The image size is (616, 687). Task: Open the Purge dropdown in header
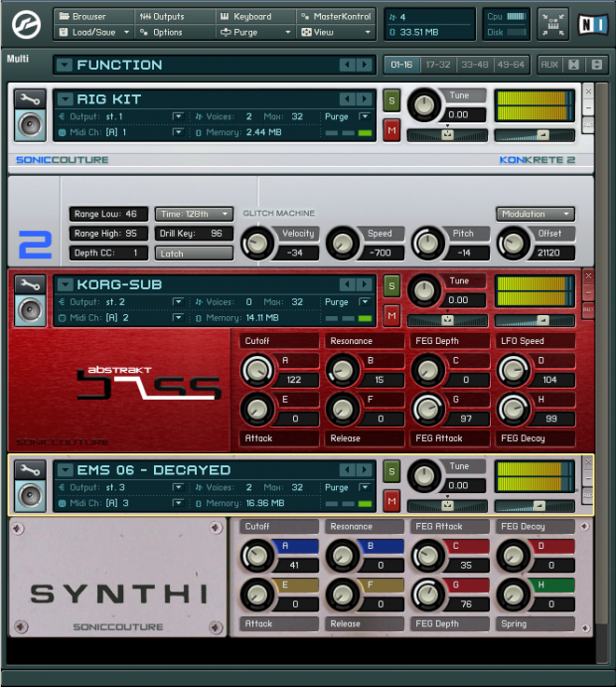click(x=256, y=32)
